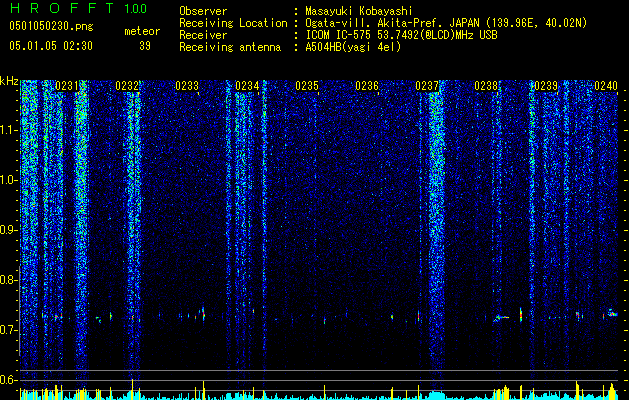Click the meteor count value 39
Screen dimensions: 629x400
coord(145,46)
